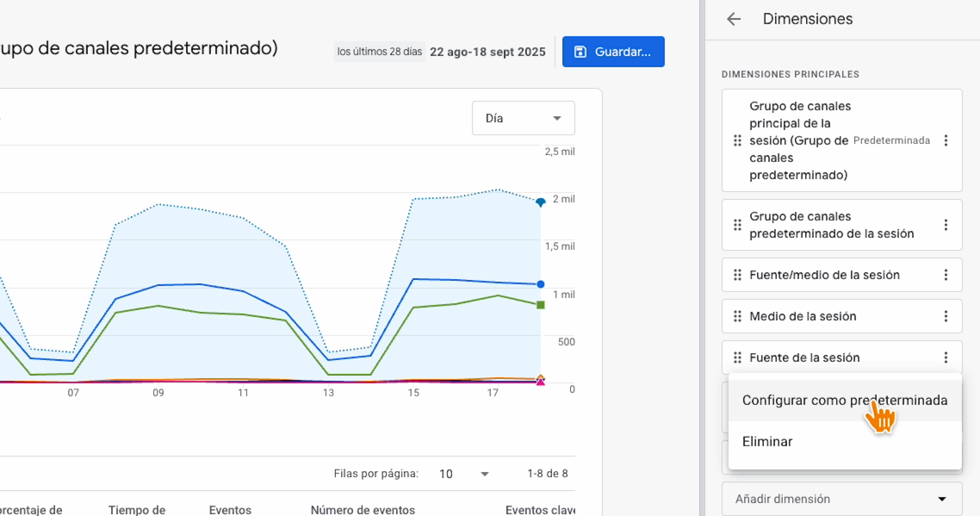Click the Eventos clave column header
The height and width of the screenshot is (516, 980).
pyautogui.click(x=540, y=510)
